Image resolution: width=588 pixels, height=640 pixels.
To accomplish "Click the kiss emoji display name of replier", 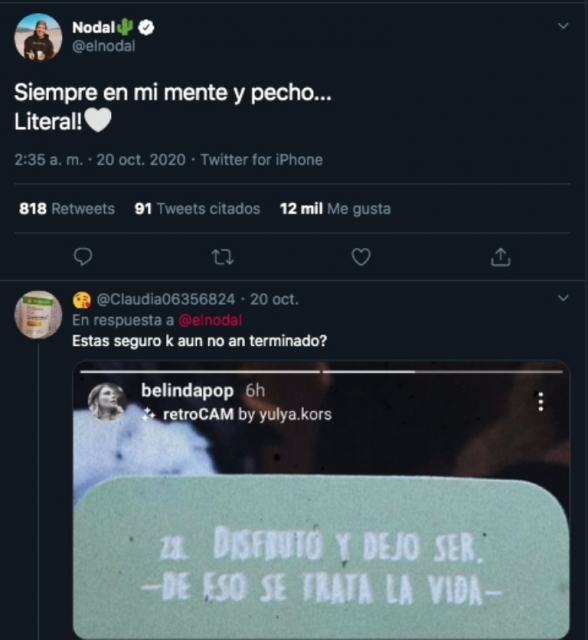I will (x=82, y=300).
